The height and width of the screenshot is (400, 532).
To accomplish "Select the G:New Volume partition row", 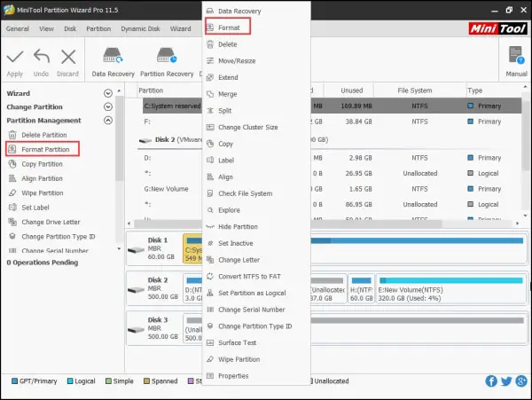I will pyautogui.click(x=332, y=189).
